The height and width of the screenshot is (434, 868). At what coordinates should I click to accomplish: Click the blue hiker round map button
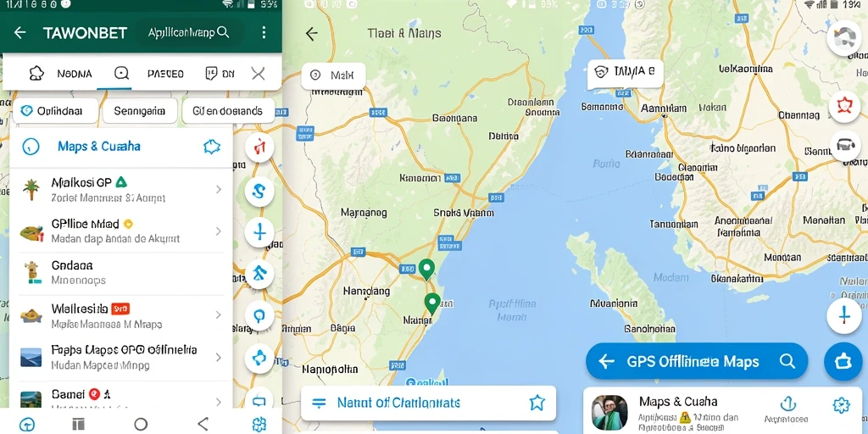(259, 274)
